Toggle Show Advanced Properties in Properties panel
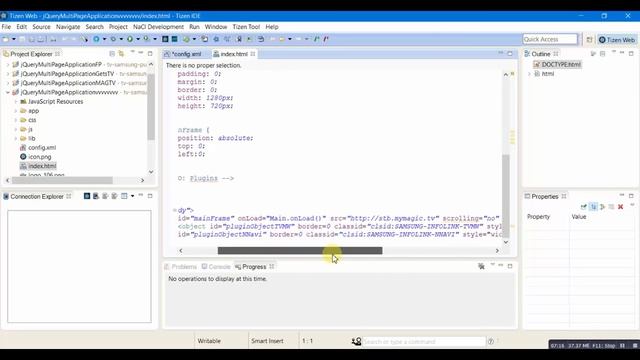 (x=602, y=207)
